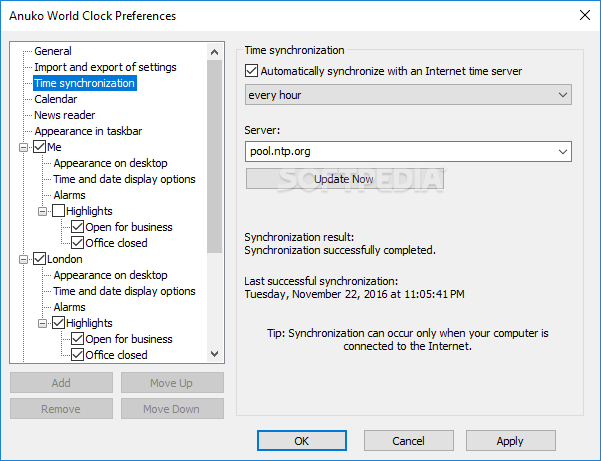Collapse the Me tree node
This screenshot has width=601, height=461.
point(23,148)
